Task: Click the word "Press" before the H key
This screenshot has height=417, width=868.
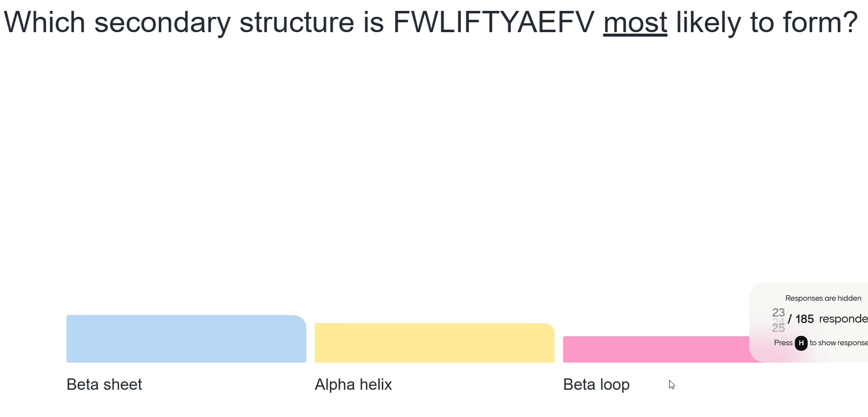Action: pyautogui.click(x=783, y=343)
